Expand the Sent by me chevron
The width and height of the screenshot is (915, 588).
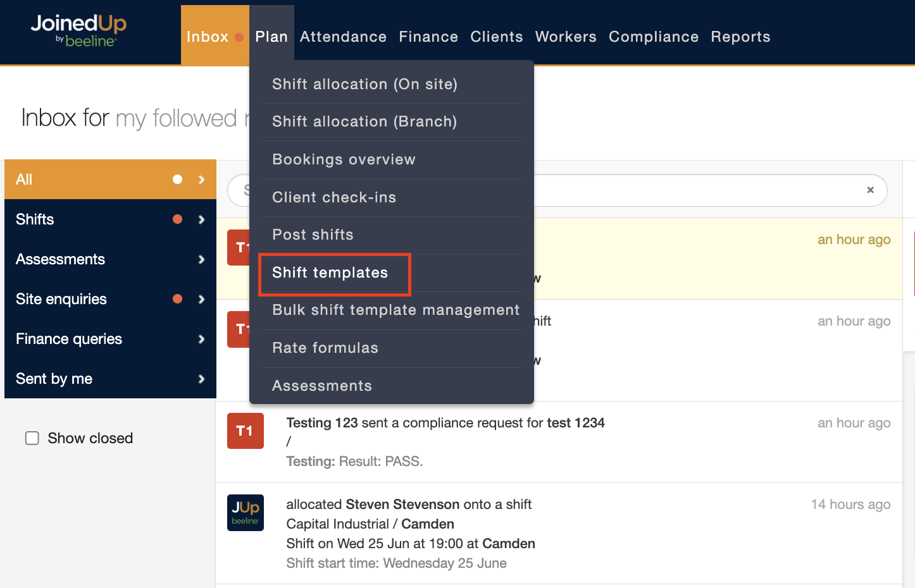pyautogui.click(x=201, y=379)
